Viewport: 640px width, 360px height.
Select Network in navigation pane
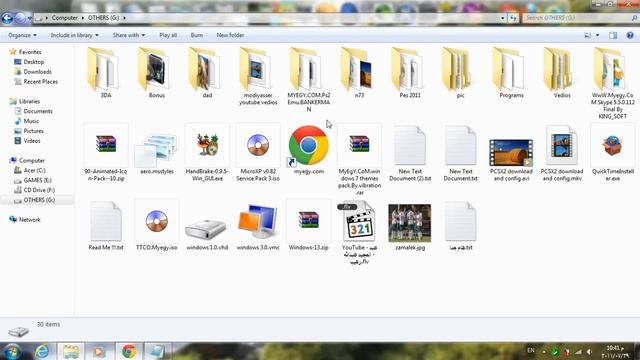coord(25,220)
